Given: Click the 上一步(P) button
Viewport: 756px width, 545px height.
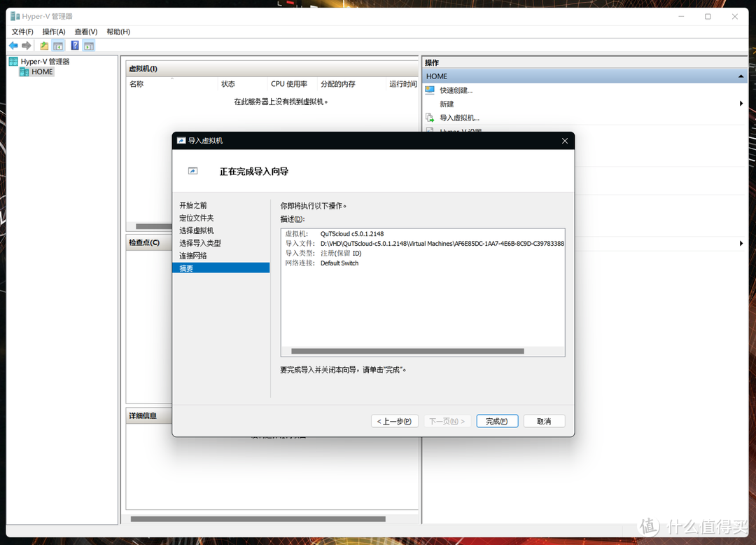Looking at the screenshot, I should pyautogui.click(x=394, y=421).
